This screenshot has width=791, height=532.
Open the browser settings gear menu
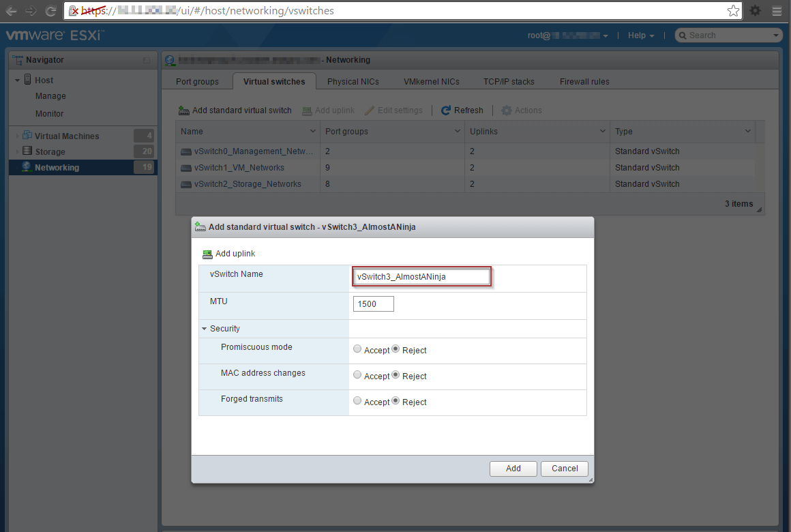(x=756, y=10)
